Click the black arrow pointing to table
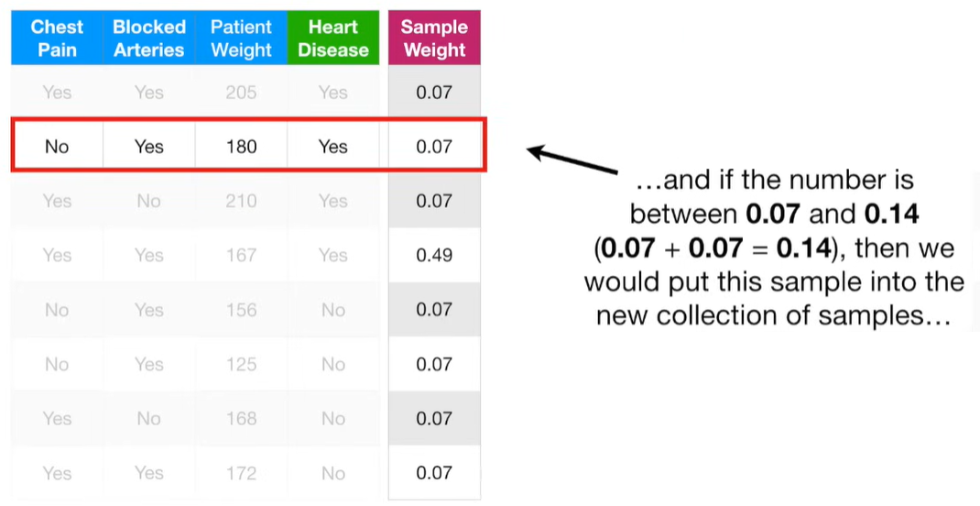 [x=572, y=160]
